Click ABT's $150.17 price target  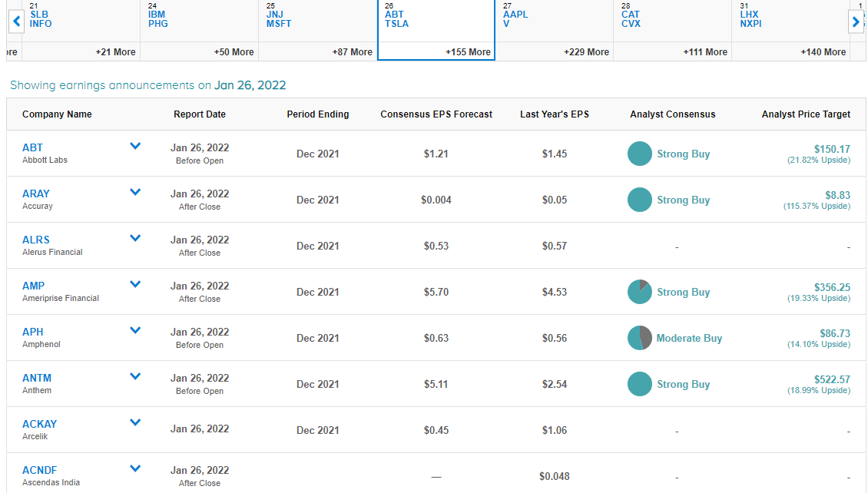(x=832, y=149)
